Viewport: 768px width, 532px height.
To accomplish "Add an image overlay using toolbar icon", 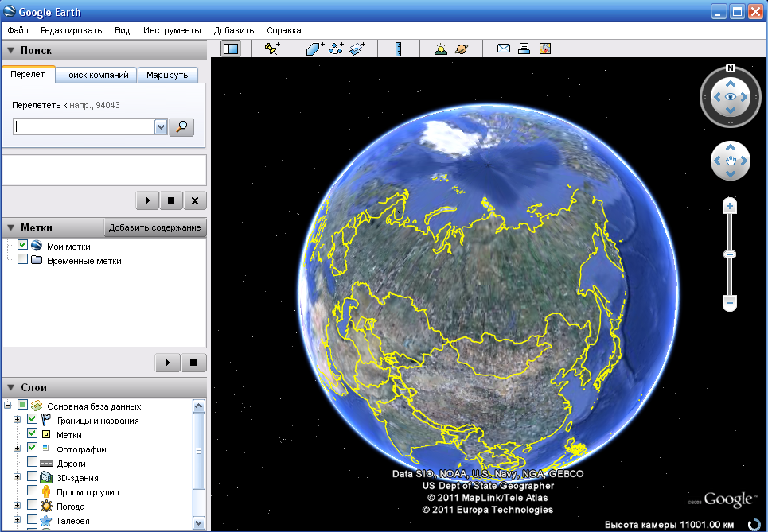I will [x=357, y=49].
